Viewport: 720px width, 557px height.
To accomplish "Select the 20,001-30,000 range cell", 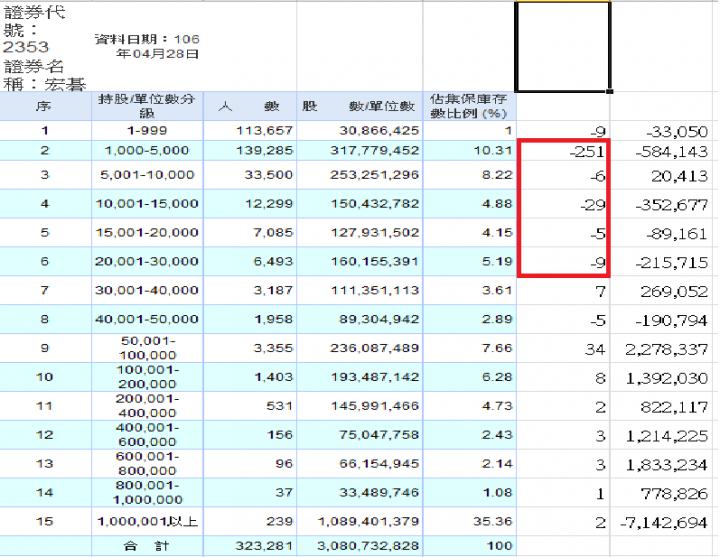I will coord(147,261).
